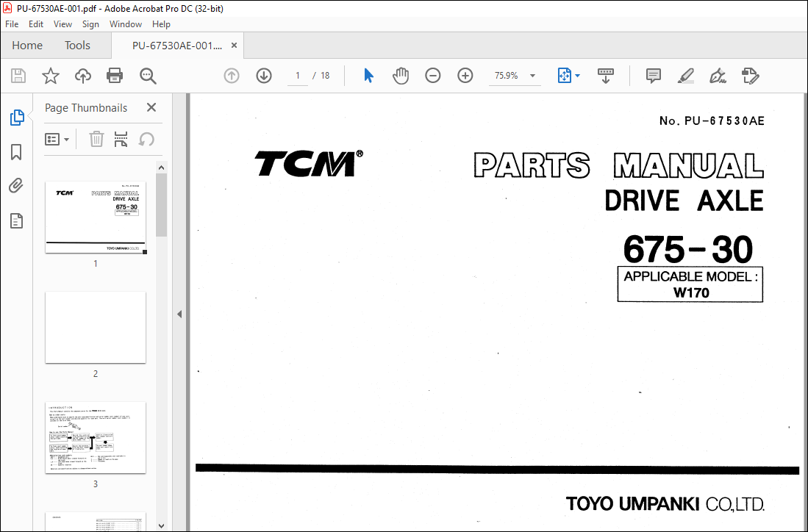Open the document content sidebar icon

16,221
